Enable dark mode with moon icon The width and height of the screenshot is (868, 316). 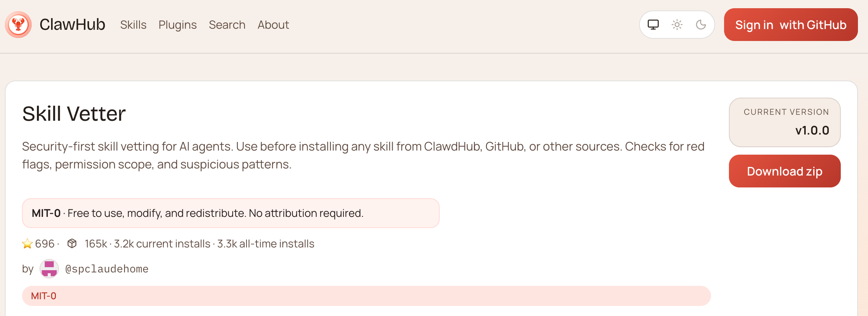[701, 25]
